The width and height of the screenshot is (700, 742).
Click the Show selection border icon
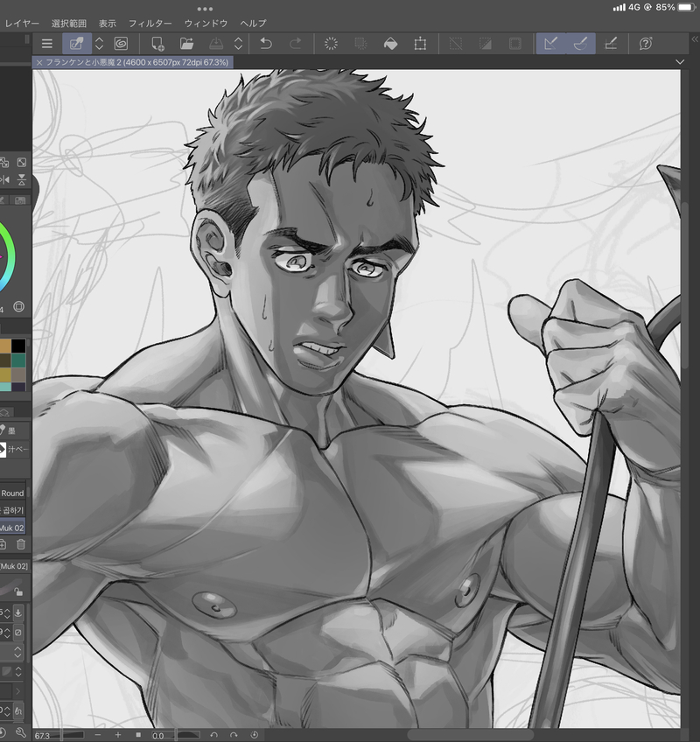click(x=515, y=44)
